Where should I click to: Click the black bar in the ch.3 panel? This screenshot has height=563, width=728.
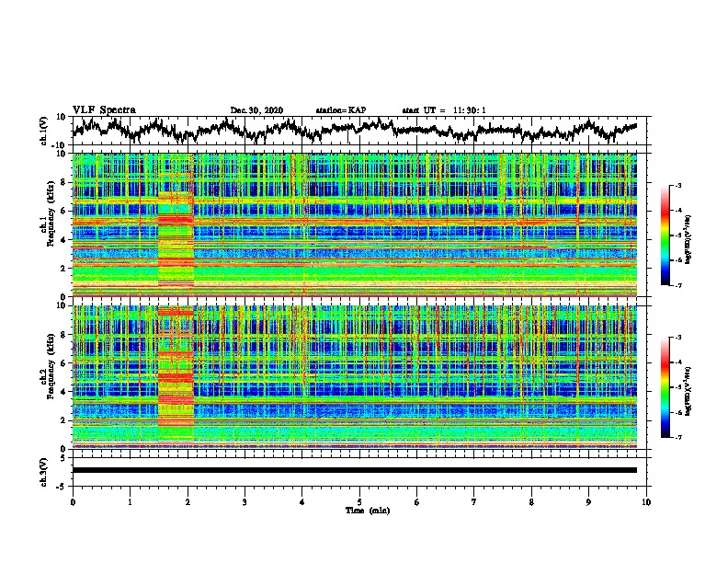click(x=355, y=470)
